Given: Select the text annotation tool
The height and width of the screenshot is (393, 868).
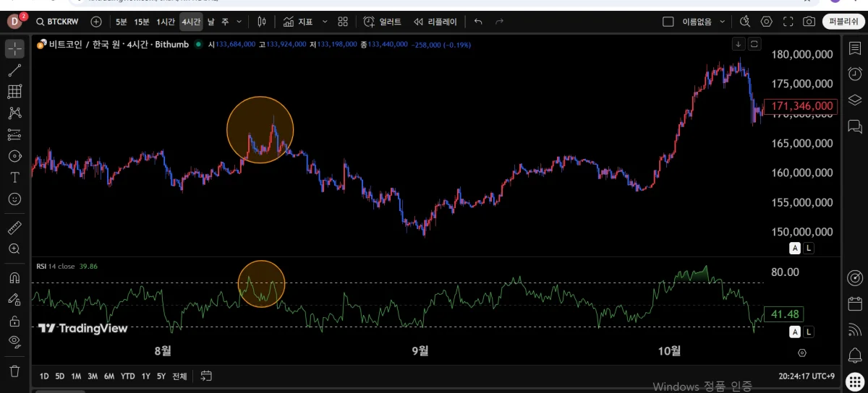Looking at the screenshot, I should click(x=14, y=177).
